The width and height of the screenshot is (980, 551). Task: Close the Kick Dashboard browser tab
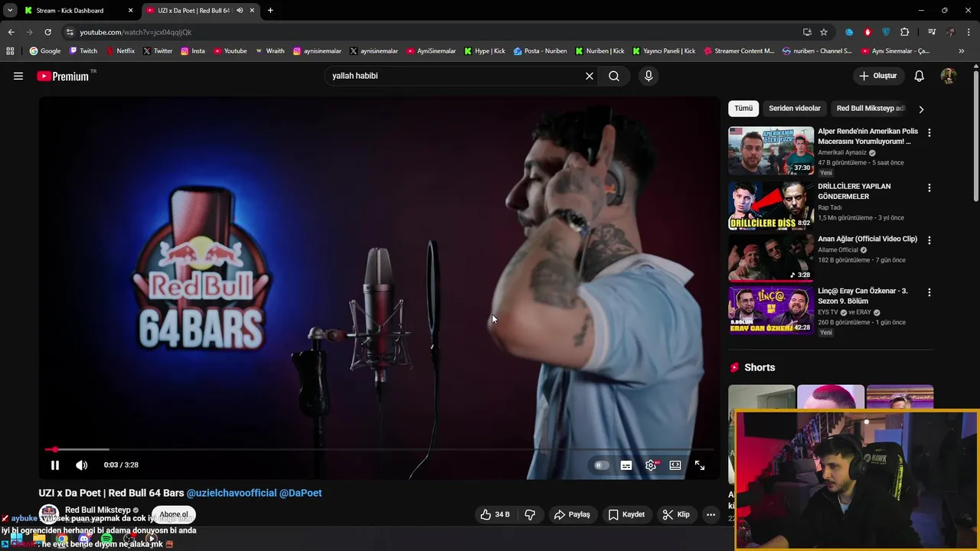(x=130, y=10)
